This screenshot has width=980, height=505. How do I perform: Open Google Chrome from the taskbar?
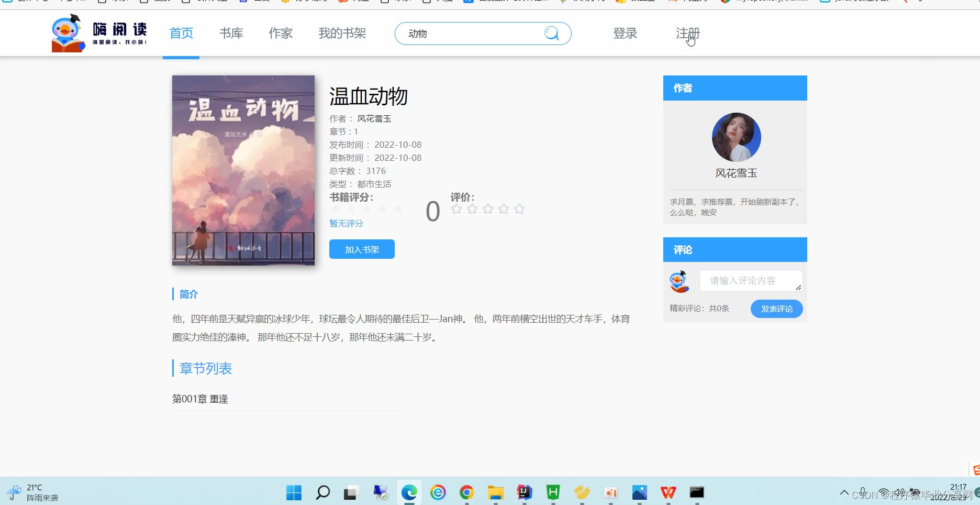coord(466,492)
